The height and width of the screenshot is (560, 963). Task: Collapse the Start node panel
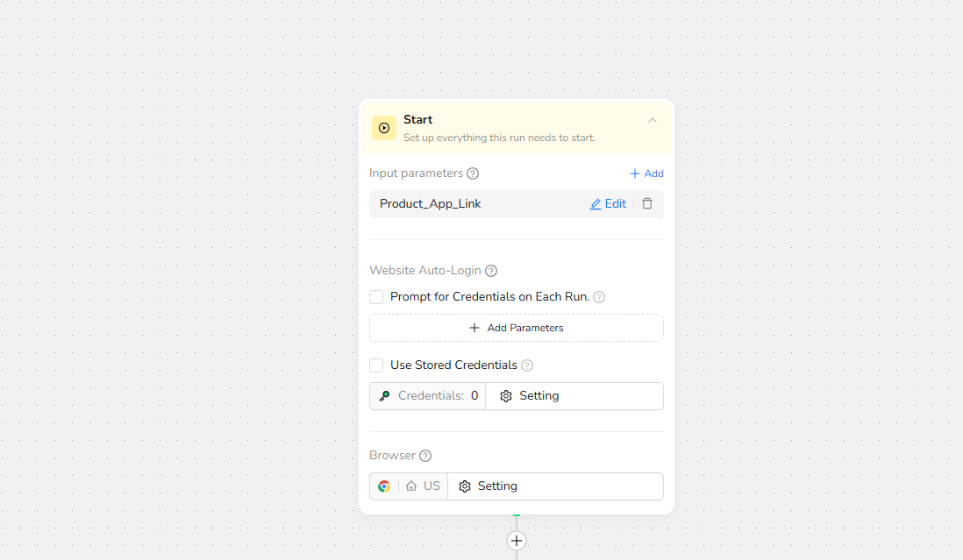652,120
